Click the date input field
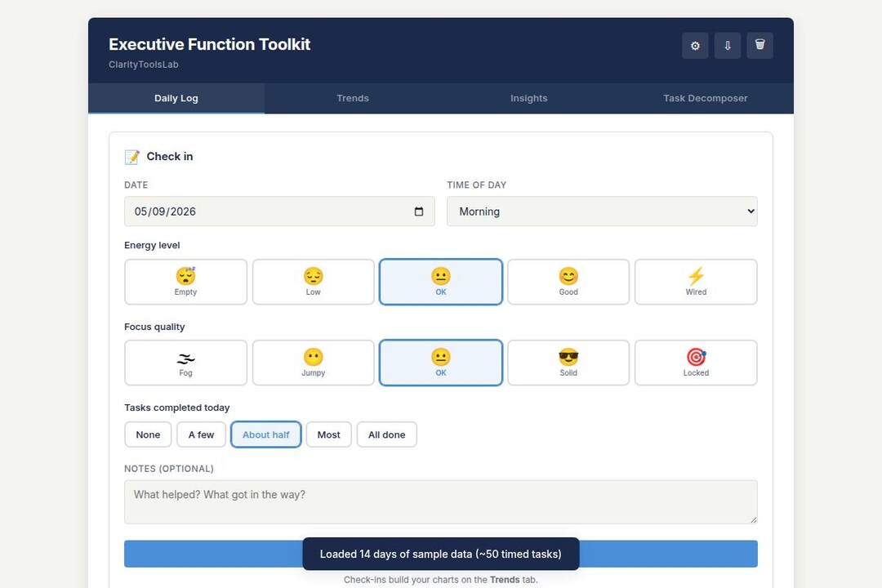Viewport: 882px width, 588px height. [279, 212]
